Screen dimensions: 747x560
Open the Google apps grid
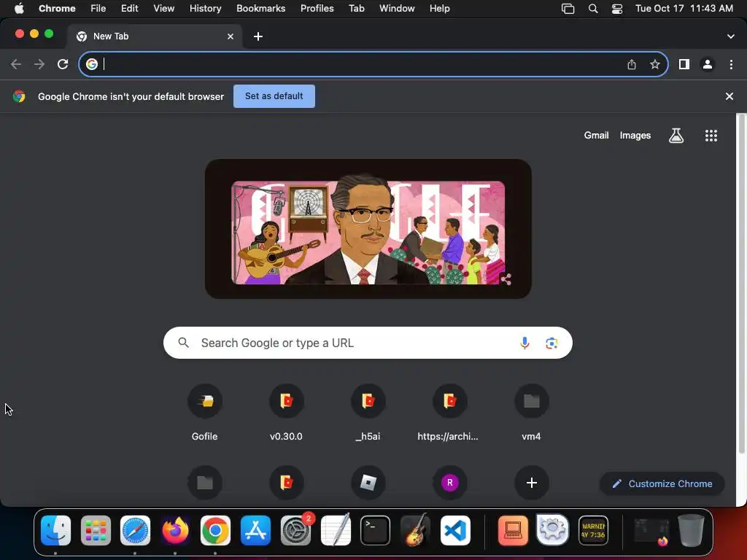[711, 136]
